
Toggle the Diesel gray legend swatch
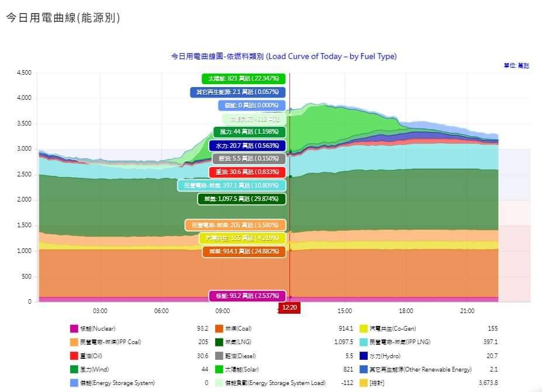pos(219,356)
